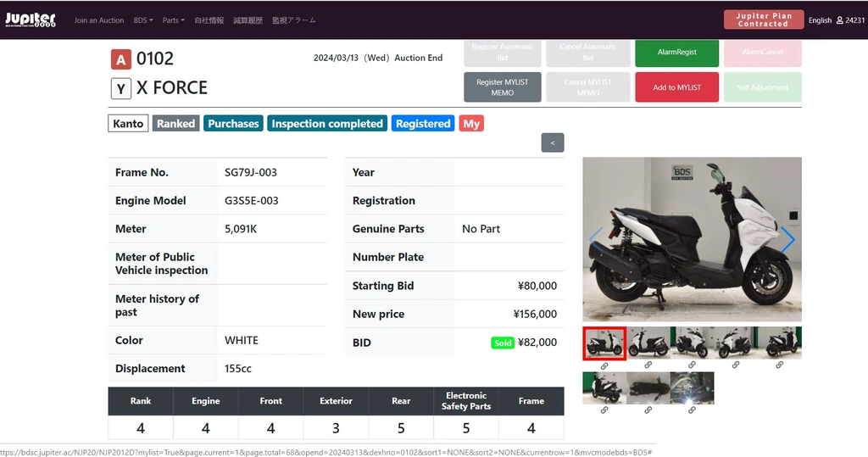Click bid amount ¥82,000

click(x=537, y=343)
